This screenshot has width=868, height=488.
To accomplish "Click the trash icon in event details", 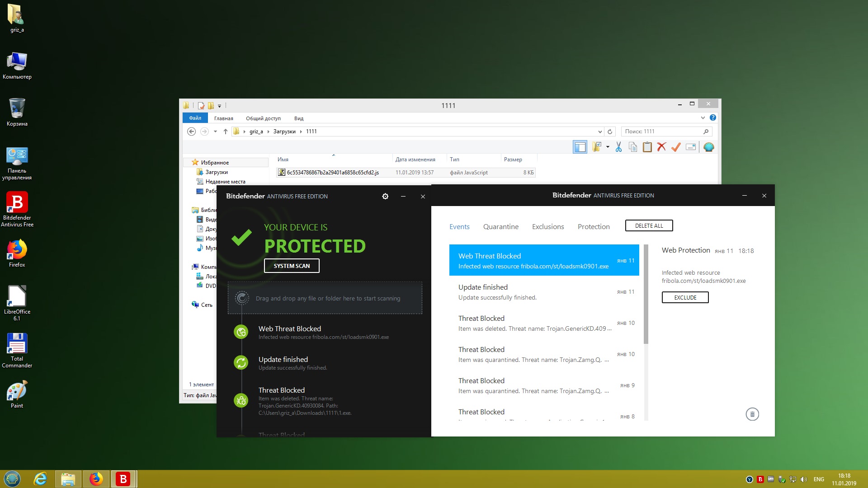I will tap(752, 414).
